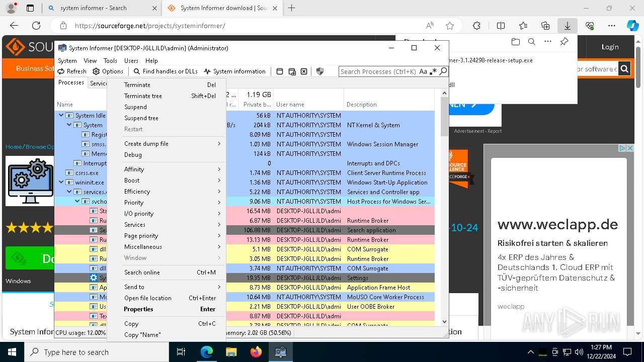Open the Tools menu in System Informer
The height and width of the screenshot is (362, 644).
(x=110, y=60)
